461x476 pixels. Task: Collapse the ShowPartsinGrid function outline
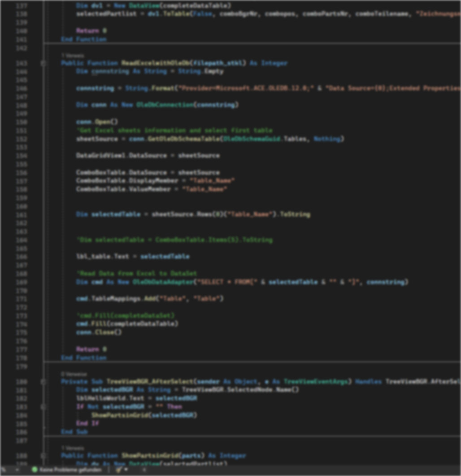click(x=43, y=455)
